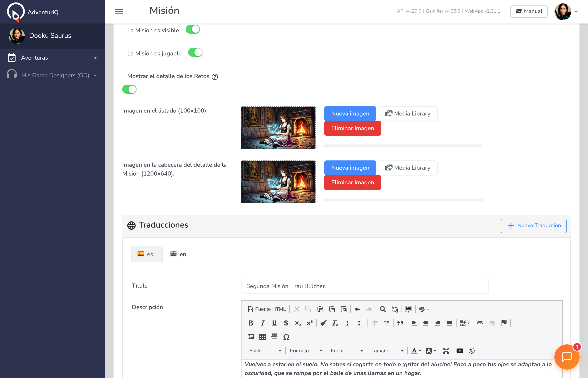This screenshot has width=588, height=378.
Task: Open Media Library for listado image
Action: (x=408, y=114)
